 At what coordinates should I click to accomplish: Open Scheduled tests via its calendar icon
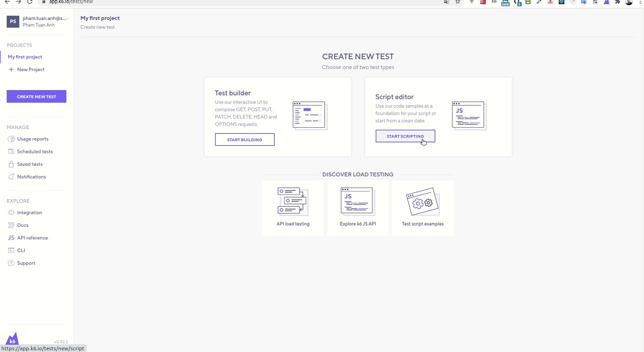[11, 151]
